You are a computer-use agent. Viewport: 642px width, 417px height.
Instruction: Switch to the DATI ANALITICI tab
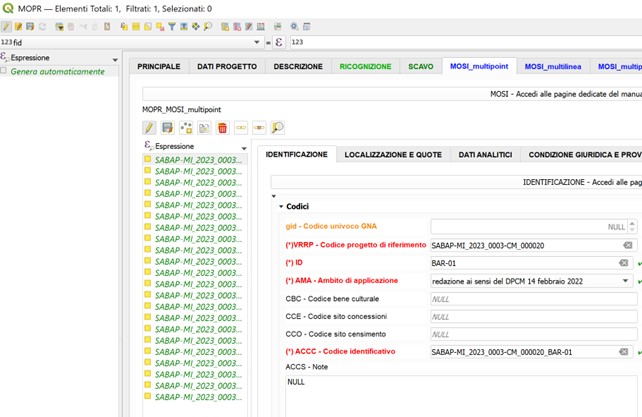point(485,155)
